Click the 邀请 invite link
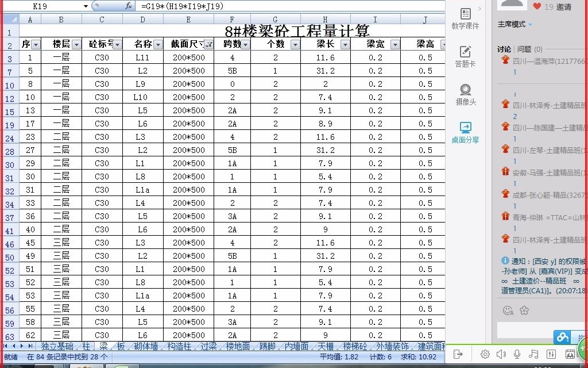 565,7
